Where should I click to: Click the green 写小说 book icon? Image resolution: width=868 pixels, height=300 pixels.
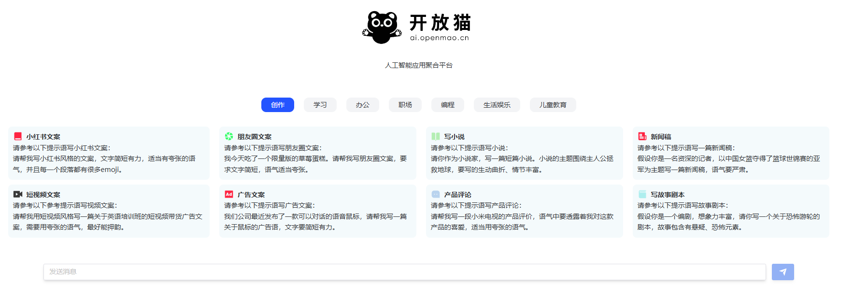436,137
